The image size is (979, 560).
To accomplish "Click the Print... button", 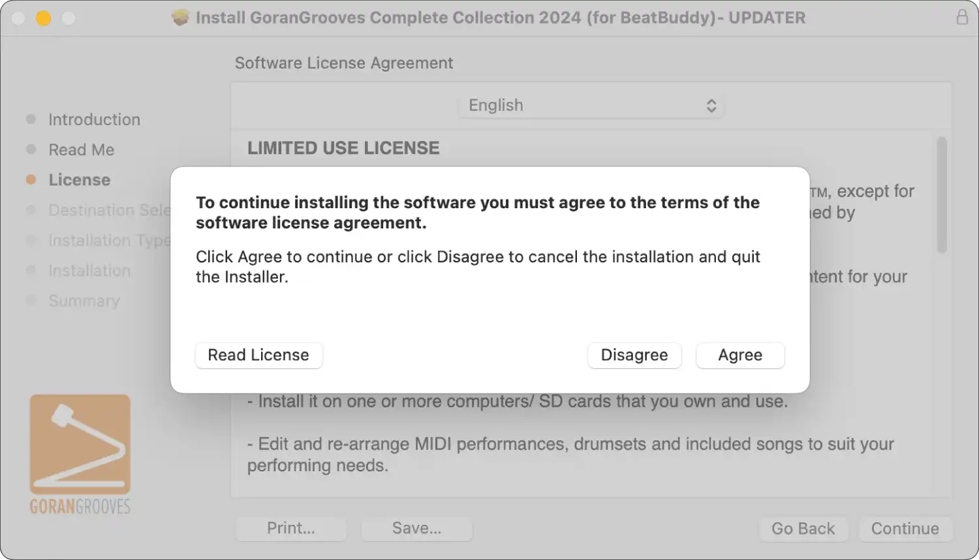I will (x=291, y=529).
